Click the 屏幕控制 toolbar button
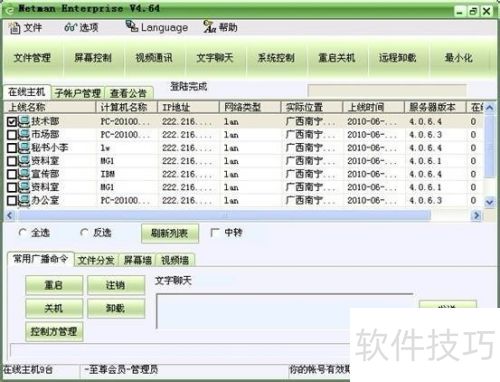 93,58
